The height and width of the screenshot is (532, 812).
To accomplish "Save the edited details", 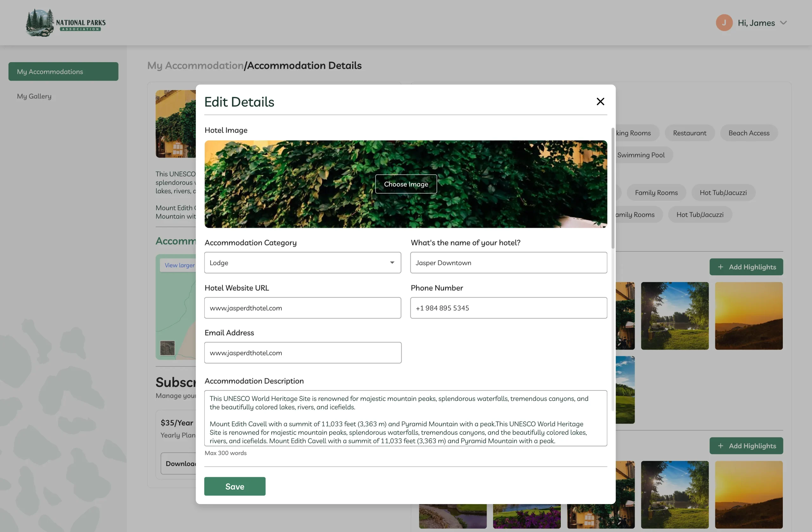I will (x=234, y=486).
